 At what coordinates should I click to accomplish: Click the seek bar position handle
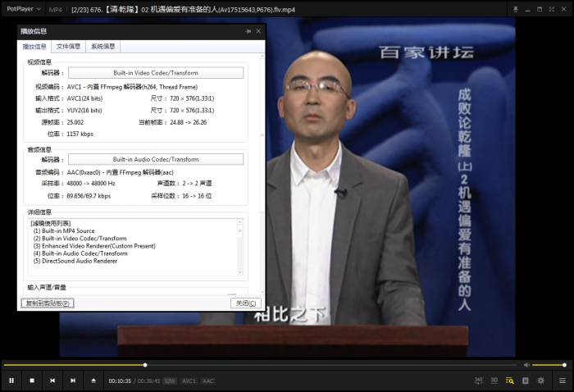tap(145, 365)
